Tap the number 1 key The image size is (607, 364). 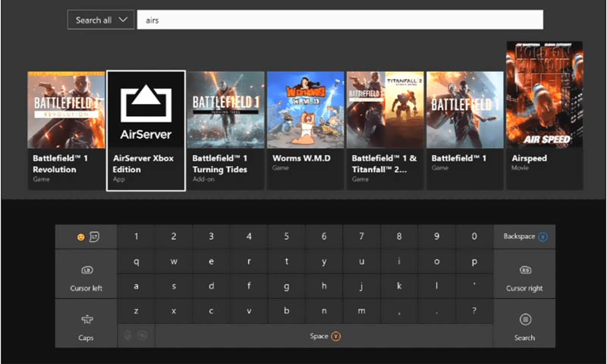137,237
